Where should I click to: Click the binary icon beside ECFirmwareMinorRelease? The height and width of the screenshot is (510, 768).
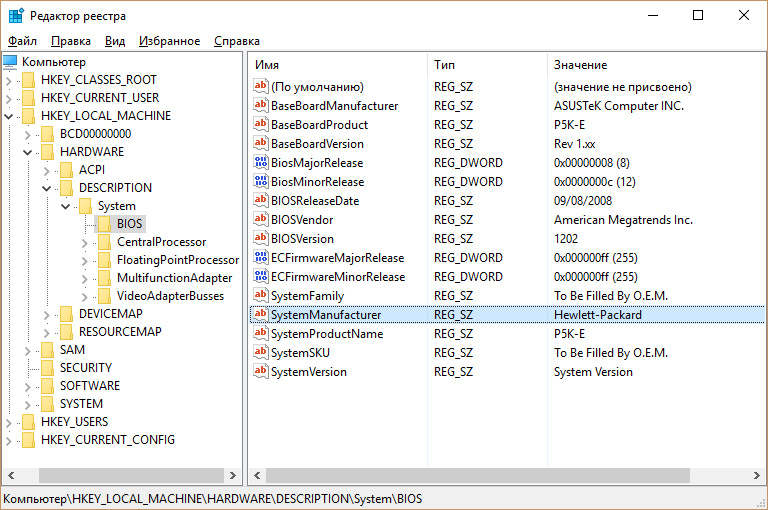(261, 277)
